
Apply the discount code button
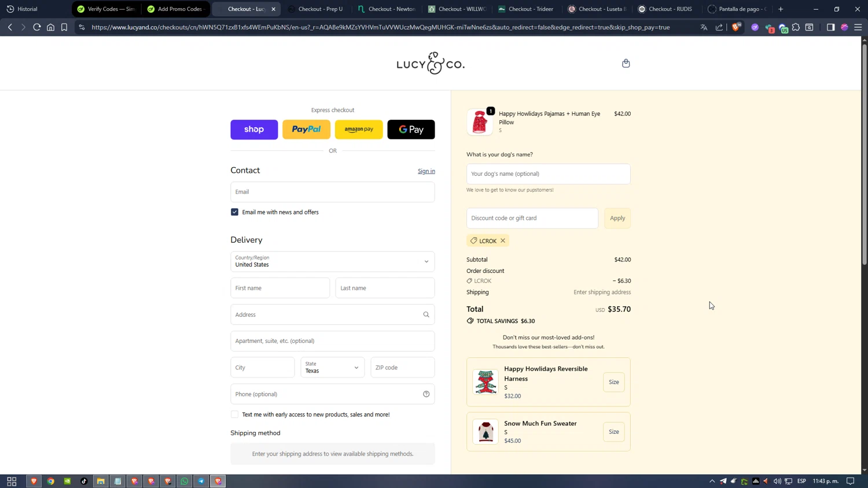[x=617, y=218]
